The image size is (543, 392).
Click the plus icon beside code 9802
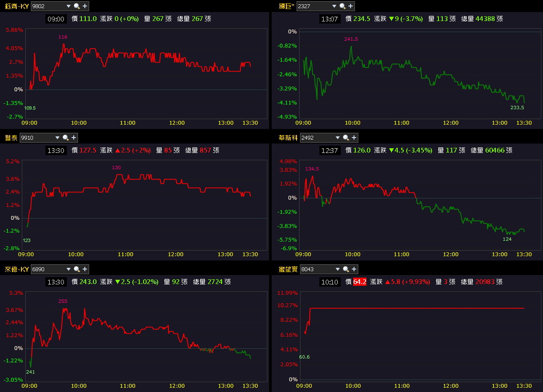[x=85, y=6]
